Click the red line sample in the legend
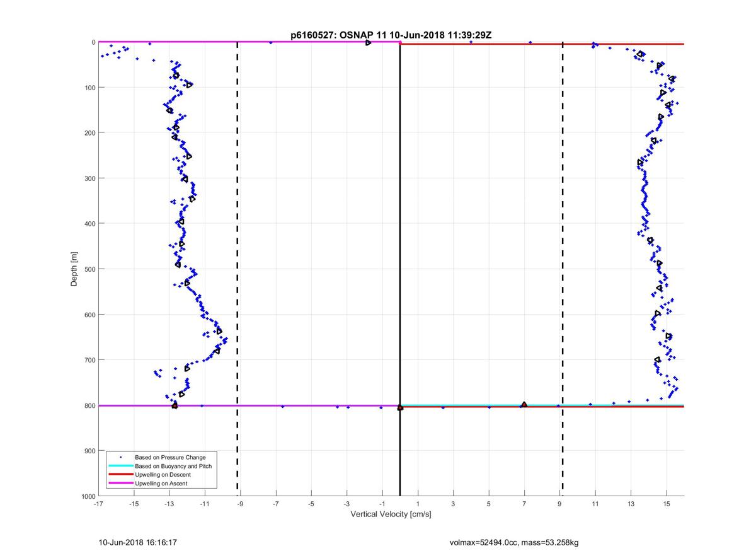This screenshot has height=558, width=756. [120, 474]
